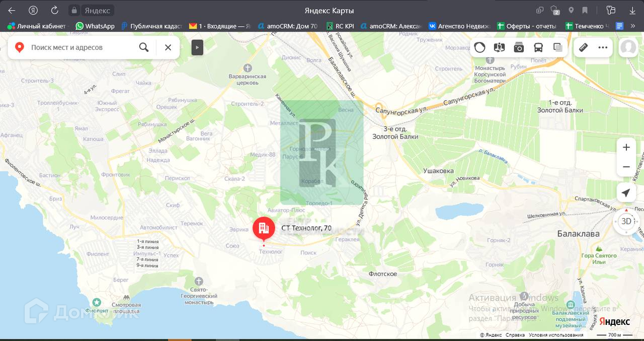Image resolution: width=644 pixels, height=341 pixels.
Task: Open the Справка help link
Action: pyautogui.click(x=515, y=335)
